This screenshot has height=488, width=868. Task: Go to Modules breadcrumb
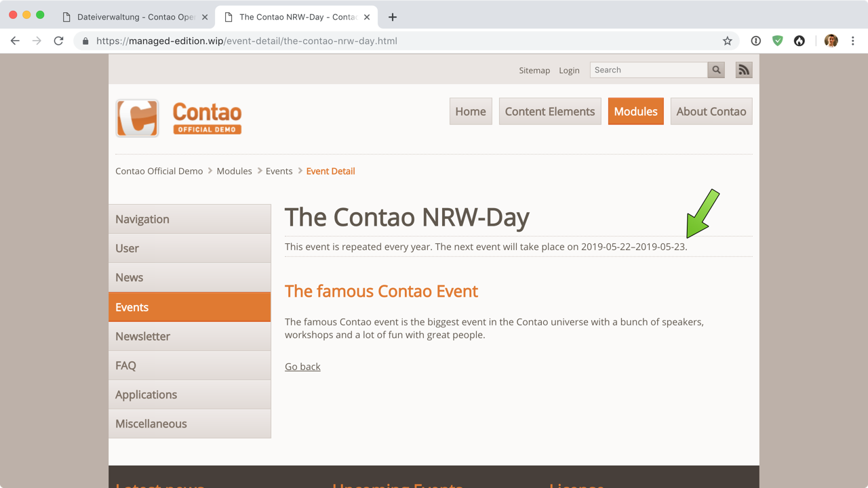point(235,171)
